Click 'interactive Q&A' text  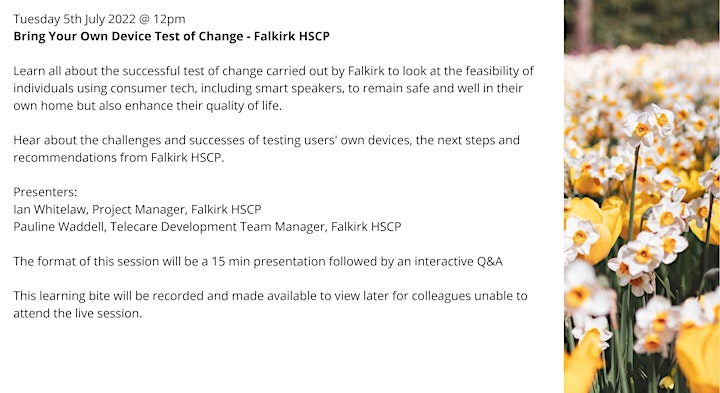pos(458,261)
